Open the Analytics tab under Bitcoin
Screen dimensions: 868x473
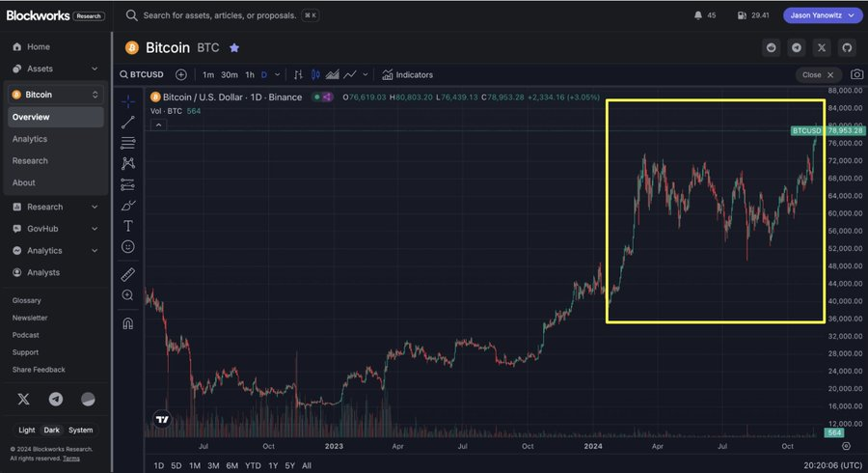pyautogui.click(x=30, y=139)
